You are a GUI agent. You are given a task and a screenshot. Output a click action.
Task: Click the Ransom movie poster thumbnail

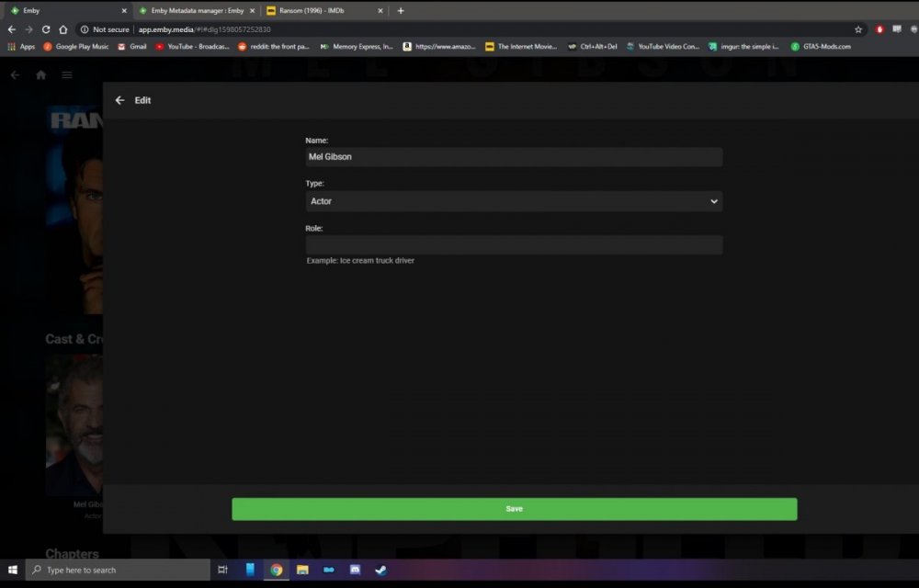pos(74,209)
